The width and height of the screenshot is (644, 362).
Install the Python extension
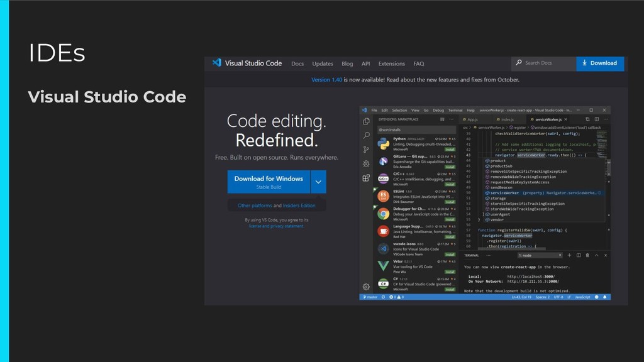[450, 150]
